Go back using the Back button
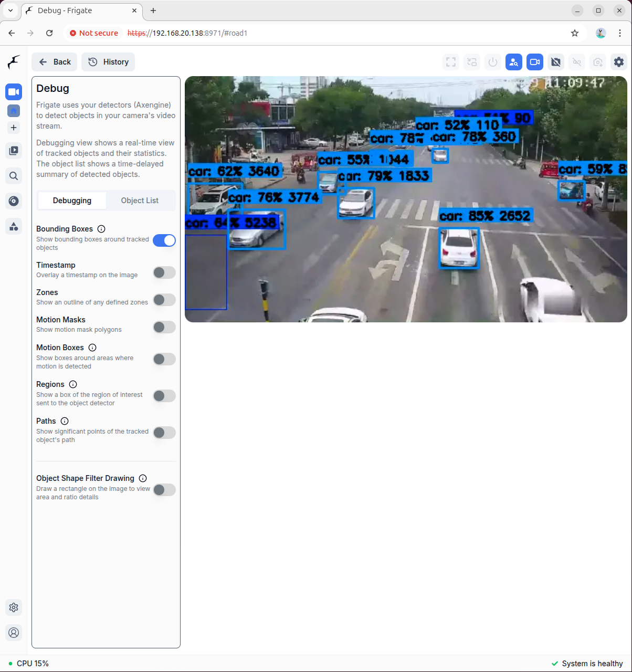 click(55, 62)
